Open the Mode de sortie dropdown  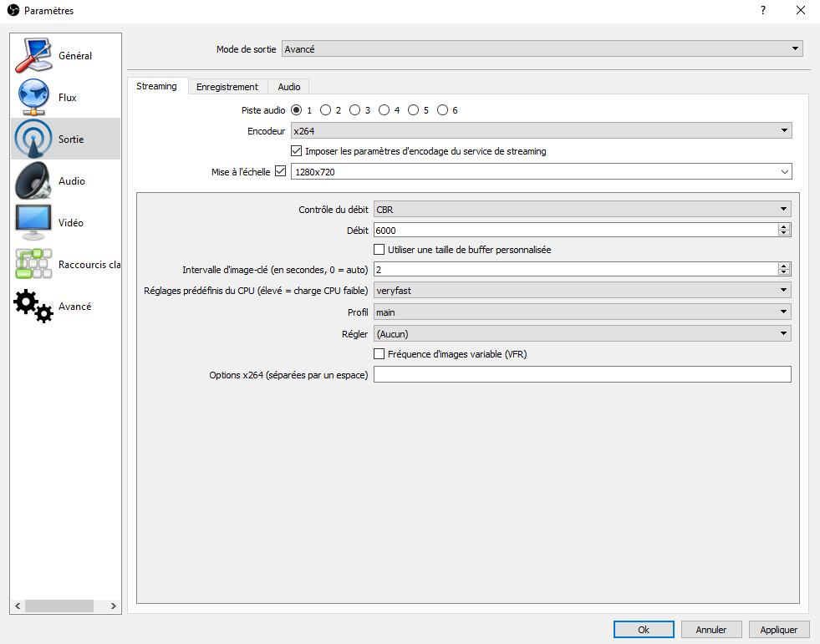click(542, 48)
